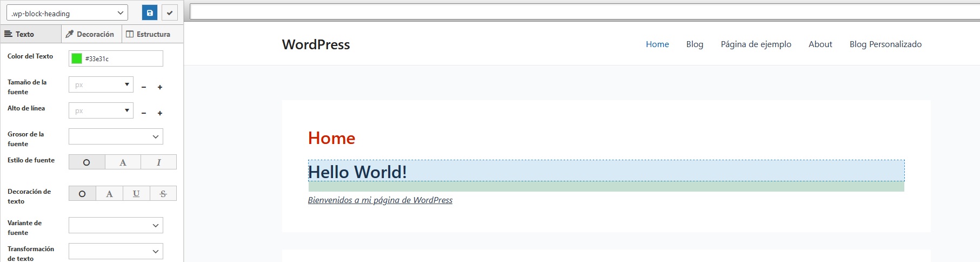Select normal font style option

click(x=86, y=162)
